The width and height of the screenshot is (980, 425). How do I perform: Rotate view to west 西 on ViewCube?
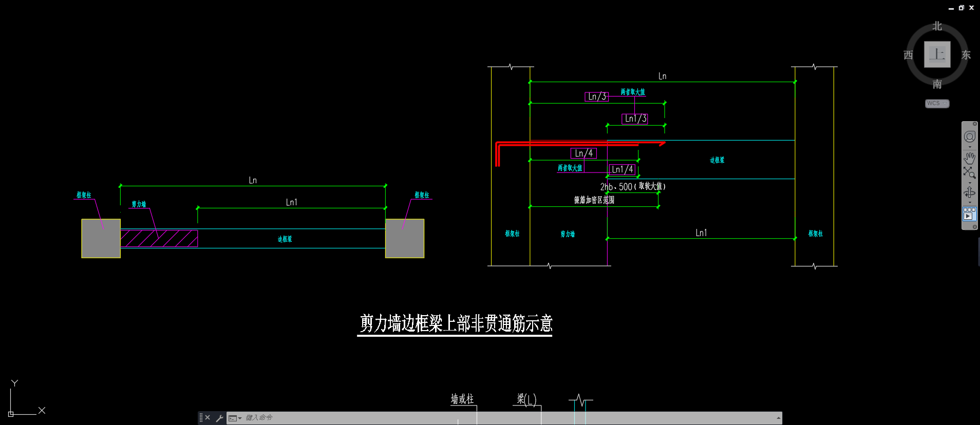(x=908, y=55)
